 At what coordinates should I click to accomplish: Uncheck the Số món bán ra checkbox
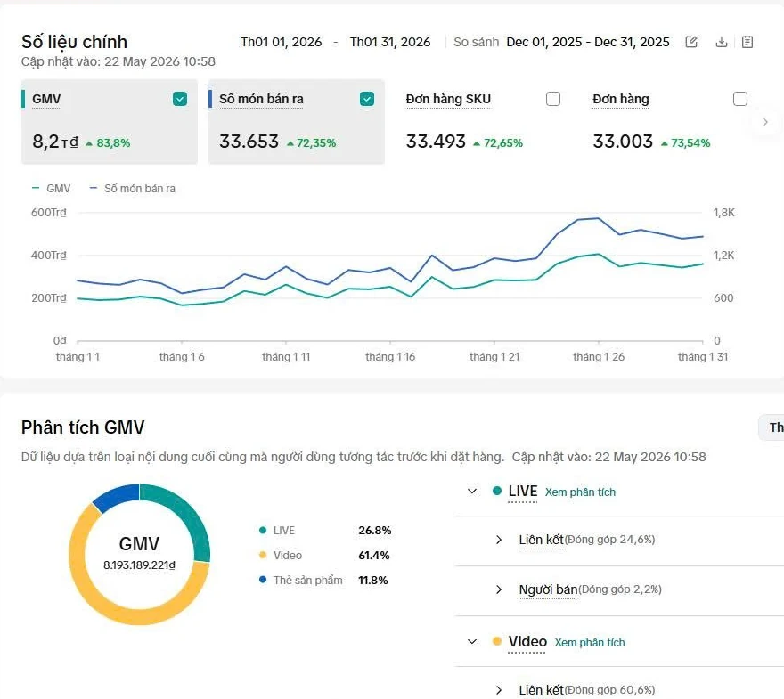367,99
